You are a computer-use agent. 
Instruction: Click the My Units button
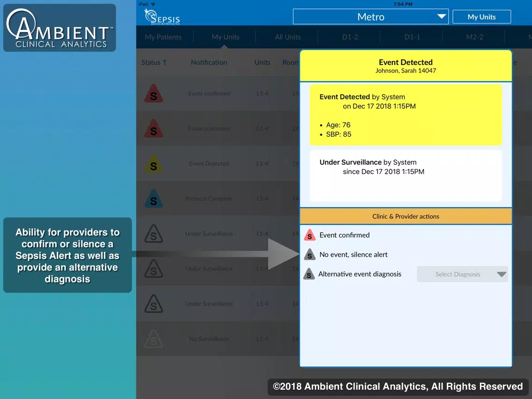pyautogui.click(x=481, y=17)
